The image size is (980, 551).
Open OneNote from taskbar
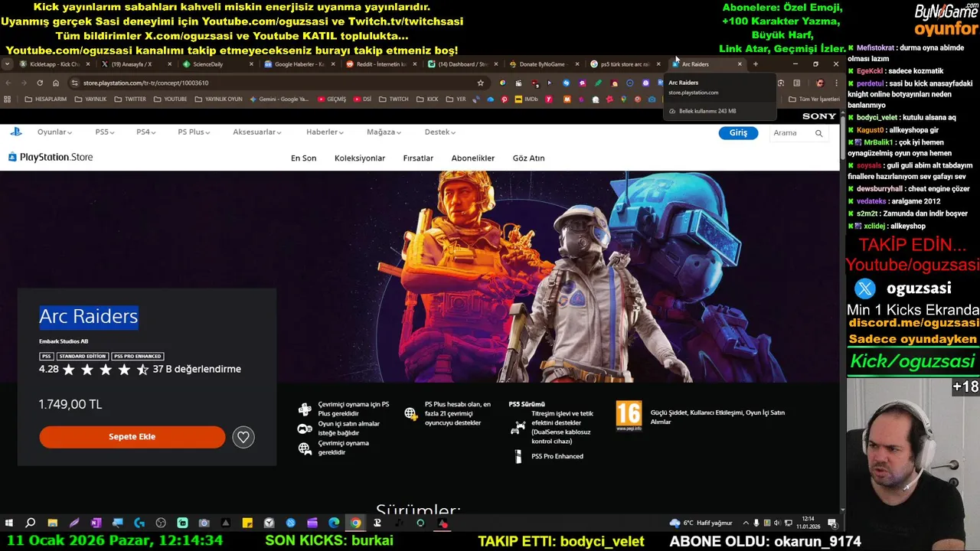[x=96, y=523]
